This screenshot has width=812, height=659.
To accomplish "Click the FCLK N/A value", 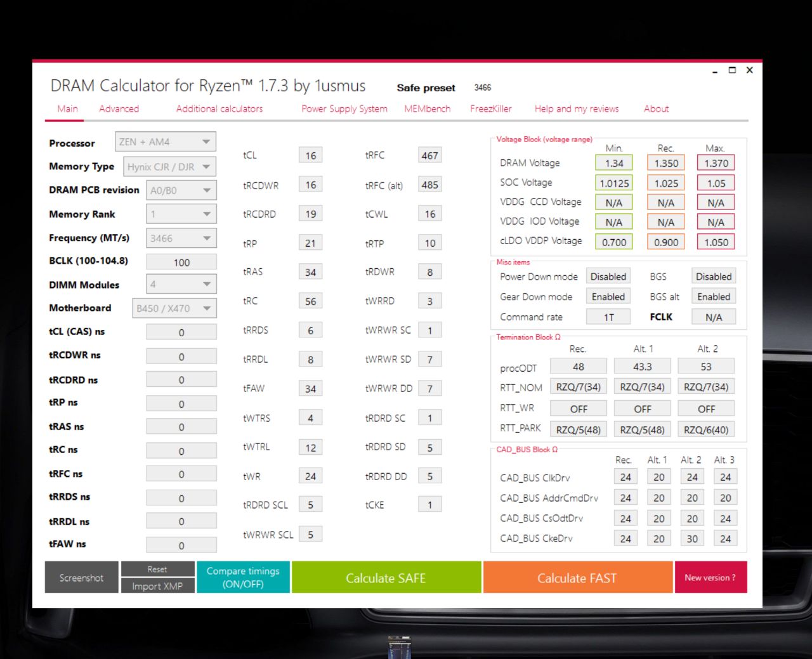I will click(714, 316).
